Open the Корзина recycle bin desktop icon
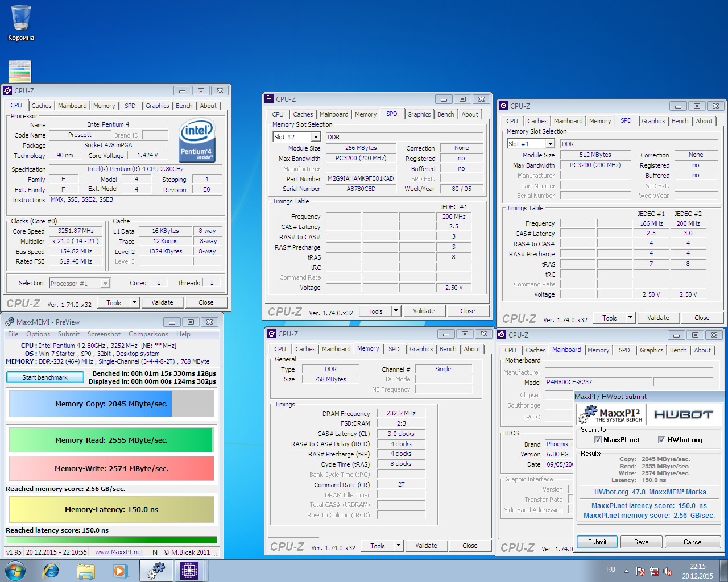Image resolution: width=728 pixels, height=582 pixels. pos(20,23)
